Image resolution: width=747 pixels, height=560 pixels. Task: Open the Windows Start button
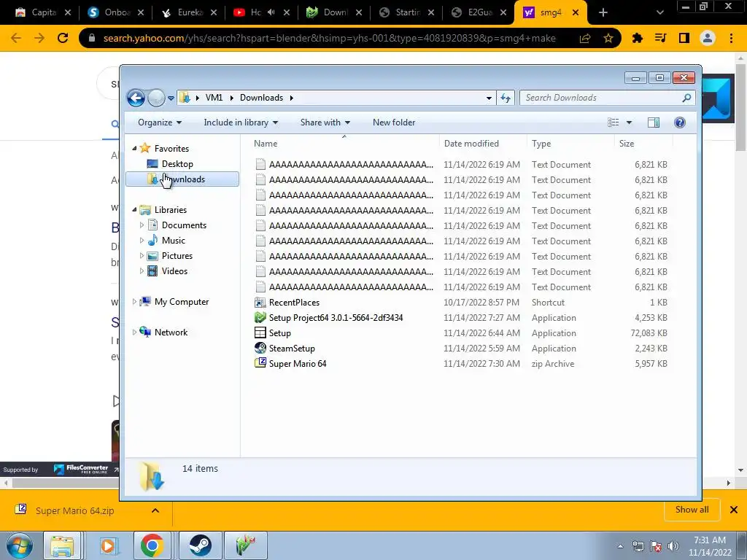tap(19, 545)
